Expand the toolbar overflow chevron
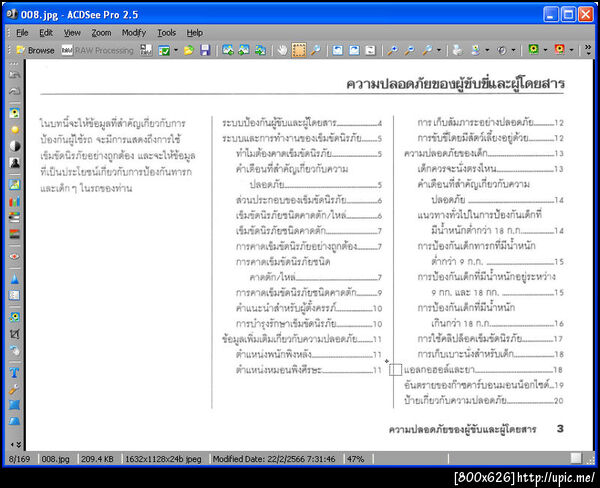 [588, 50]
